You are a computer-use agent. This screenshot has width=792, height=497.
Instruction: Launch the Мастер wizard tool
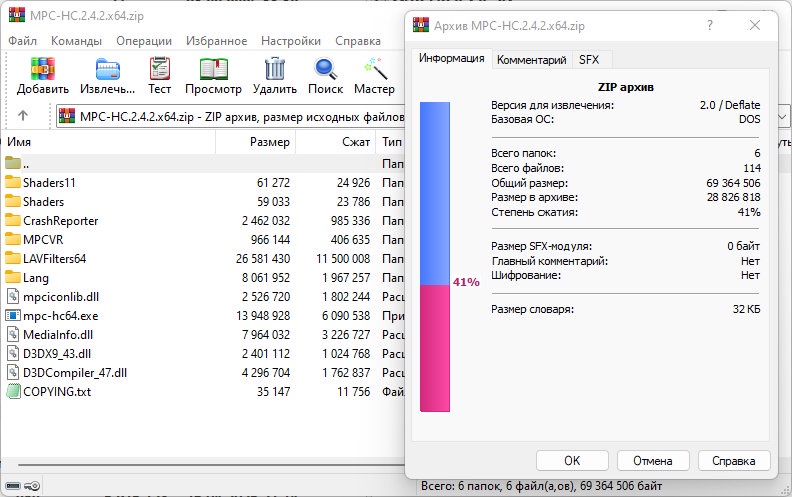click(x=375, y=69)
